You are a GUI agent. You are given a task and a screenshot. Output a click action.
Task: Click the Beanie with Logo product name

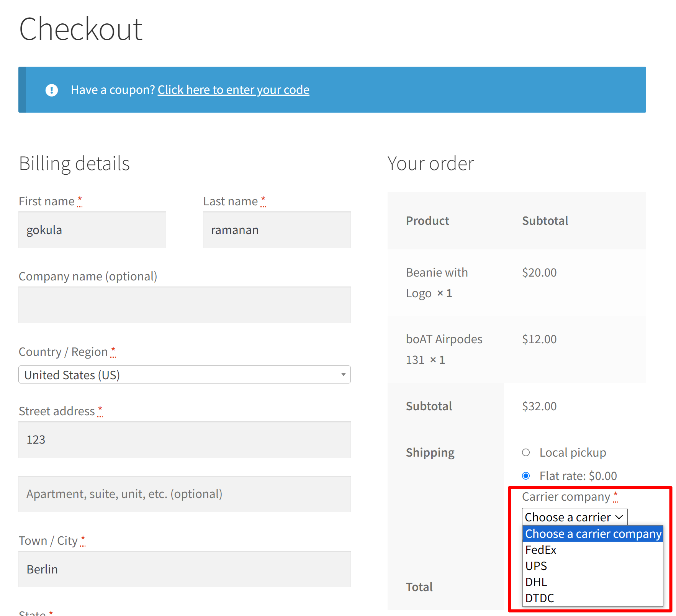coord(437,282)
